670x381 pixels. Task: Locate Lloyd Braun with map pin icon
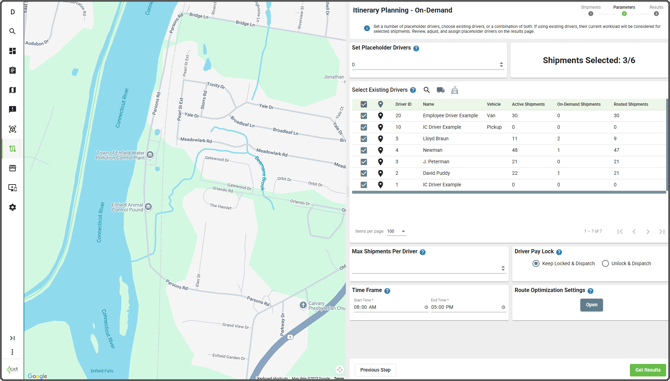coord(380,139)
